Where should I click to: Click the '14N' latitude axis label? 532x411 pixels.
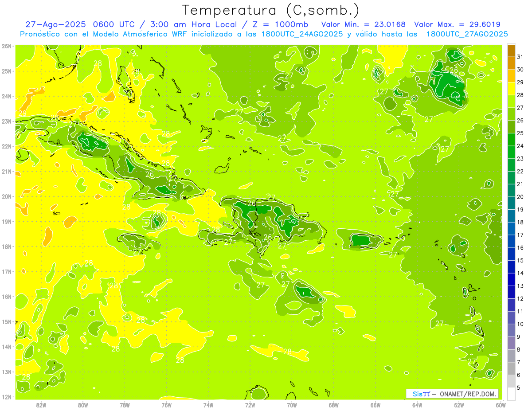point(6,347)
